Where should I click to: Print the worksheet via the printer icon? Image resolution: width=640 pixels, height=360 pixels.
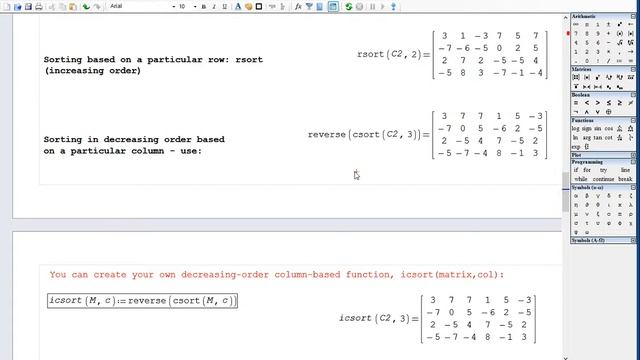[39, 7]
